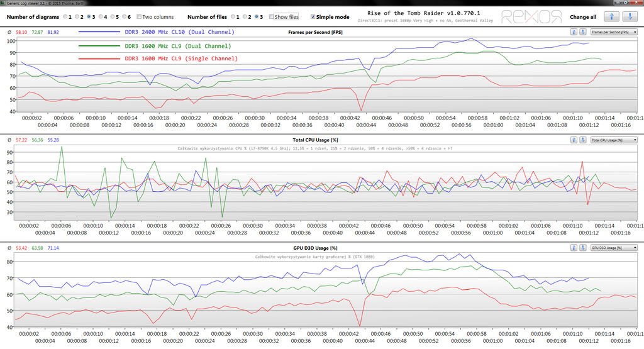Click the Direct3D11 preset subtitle text

pyautogui.click(x=425, y=21)
